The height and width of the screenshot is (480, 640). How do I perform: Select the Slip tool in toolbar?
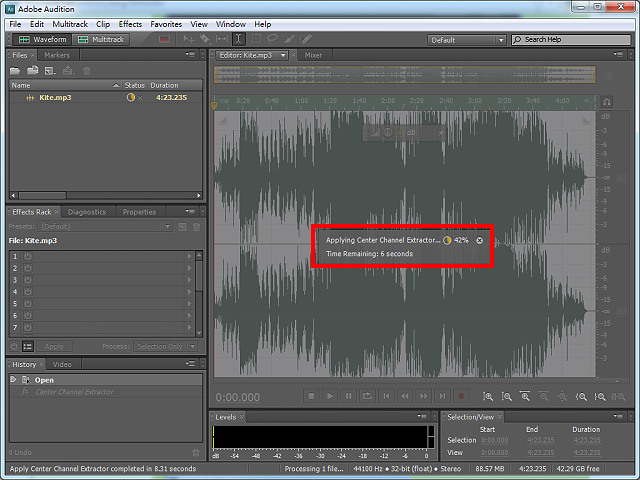222,39
